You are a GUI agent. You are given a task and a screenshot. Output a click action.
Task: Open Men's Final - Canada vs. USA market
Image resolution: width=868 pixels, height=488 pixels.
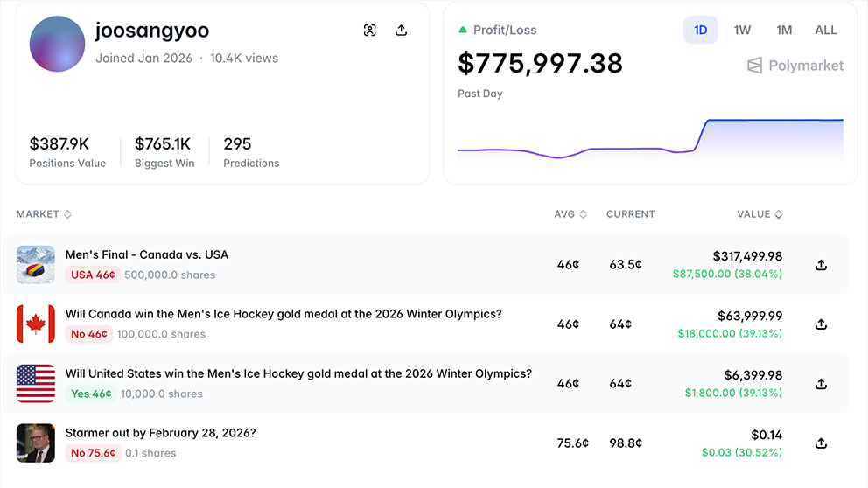click(147, 254)
